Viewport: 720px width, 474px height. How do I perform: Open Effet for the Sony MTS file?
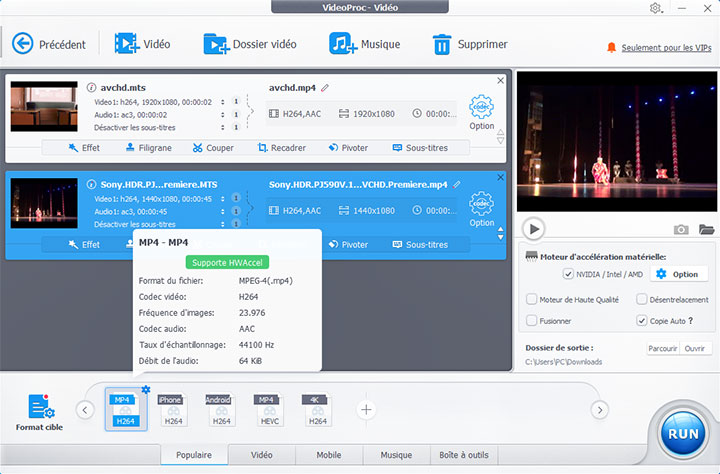tap(84, 245)
